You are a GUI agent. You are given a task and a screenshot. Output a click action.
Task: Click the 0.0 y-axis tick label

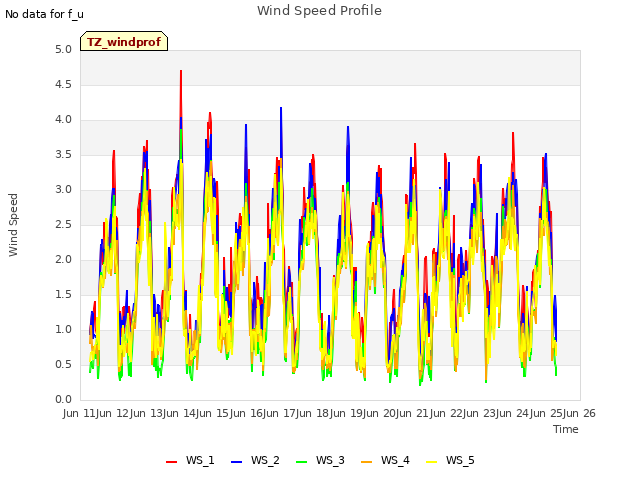pos(63,400)
